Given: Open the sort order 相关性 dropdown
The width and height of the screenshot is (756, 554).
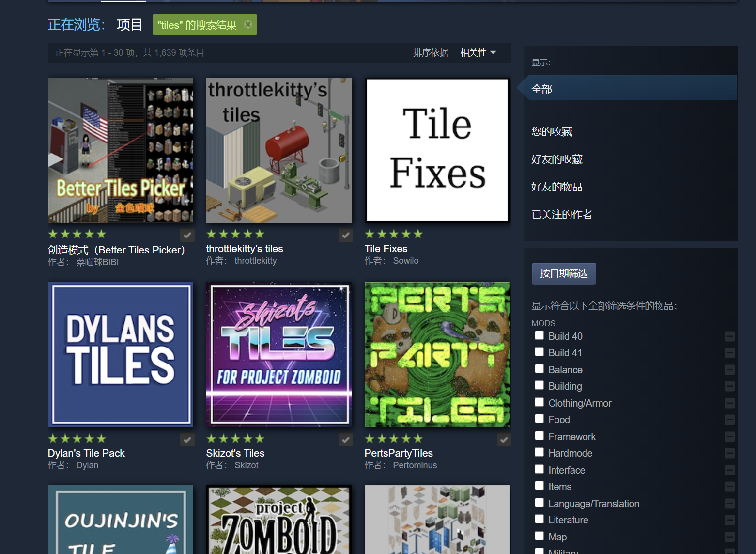Looking at the screenshot, I should (478, 53).
